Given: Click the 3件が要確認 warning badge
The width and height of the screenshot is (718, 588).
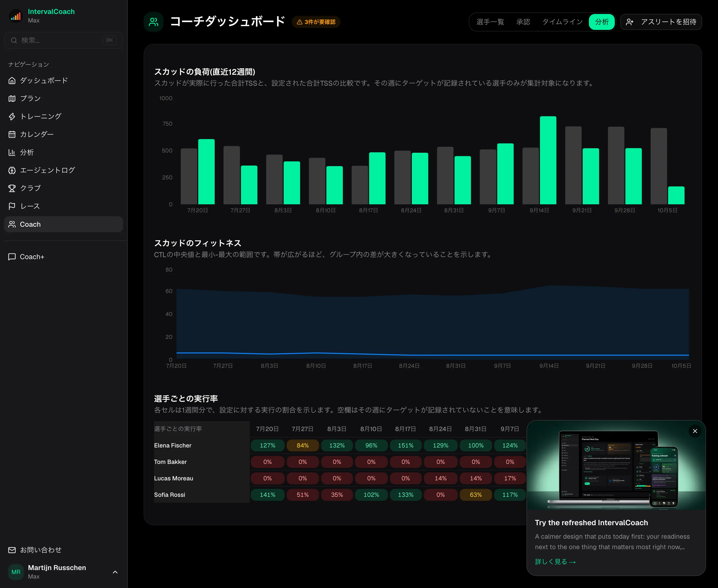Looking at the screenshot, I should [x=316, y=22].
